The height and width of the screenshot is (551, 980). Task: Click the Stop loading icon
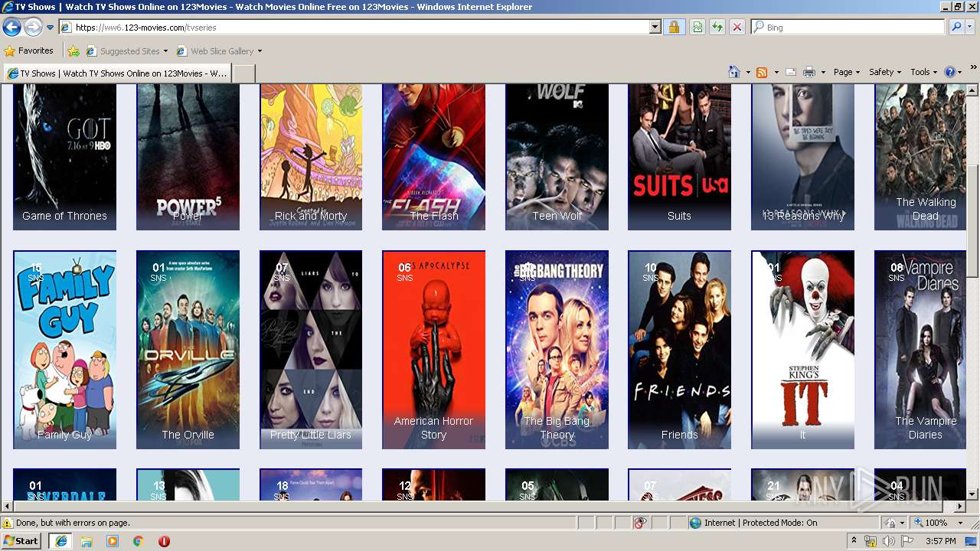click(737, 28)
